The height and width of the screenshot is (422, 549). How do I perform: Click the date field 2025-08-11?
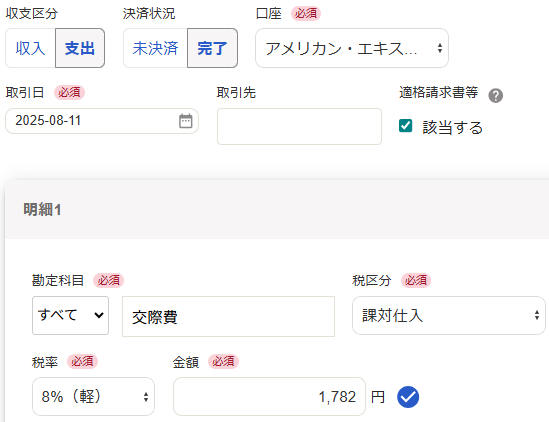(x=102, y=121)
